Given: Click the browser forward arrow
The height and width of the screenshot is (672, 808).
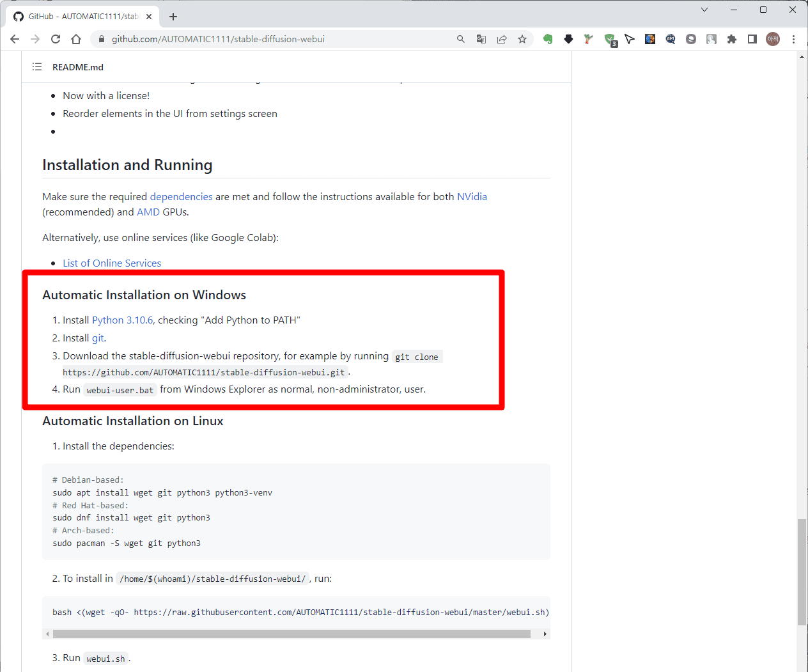Looking at the screenshot, I should click(x=35, y=39).
